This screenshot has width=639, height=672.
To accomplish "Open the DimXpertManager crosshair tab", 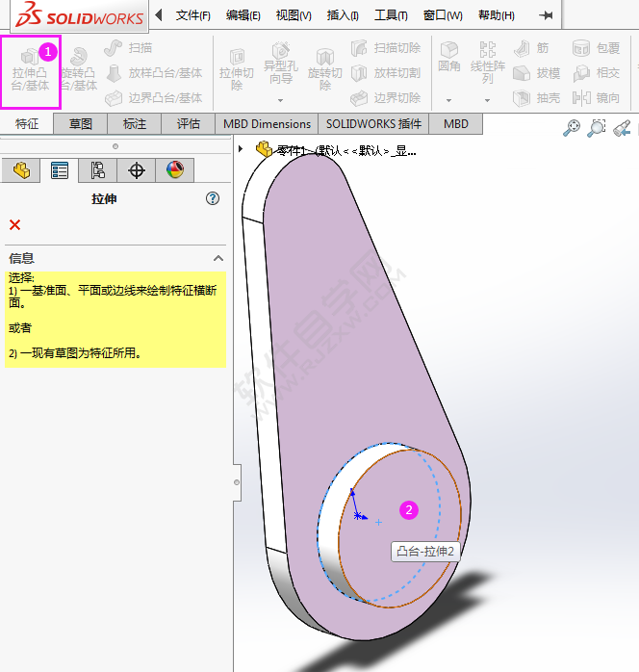I will (137, 170).
